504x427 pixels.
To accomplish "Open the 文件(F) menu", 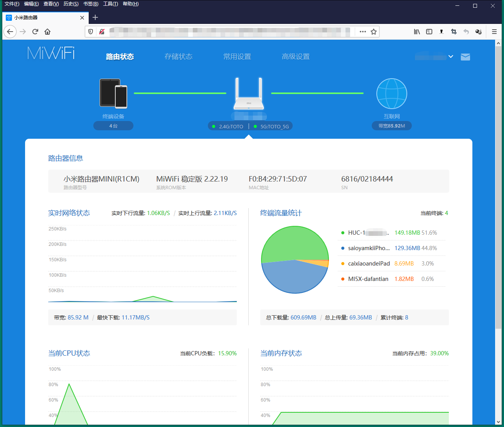I will point(12,4).
